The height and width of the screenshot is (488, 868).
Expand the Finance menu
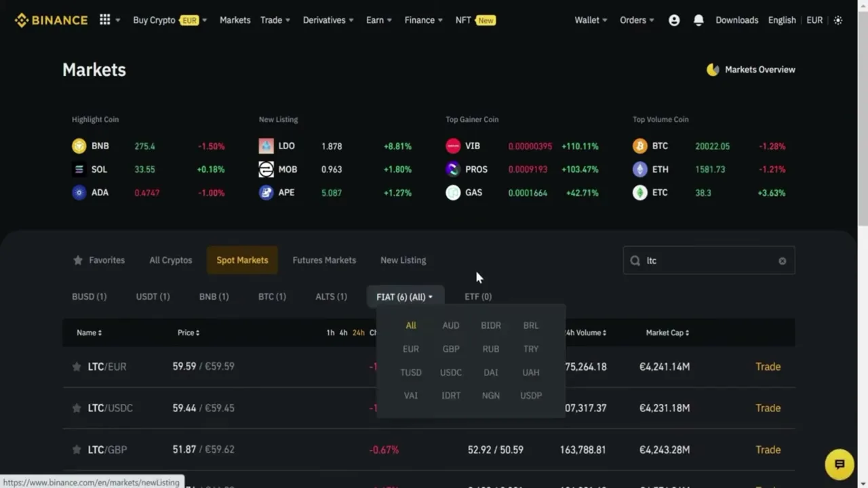pyautogui.click(x=424, y=20)
